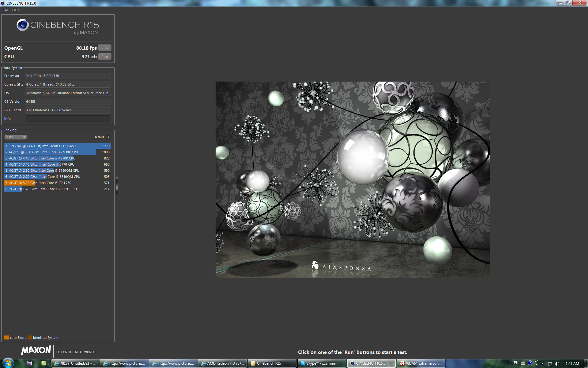Viewport: 588px width, 368px height.
Task: Click the Cinebench R15 logo icon
Action: pos(22,25)
